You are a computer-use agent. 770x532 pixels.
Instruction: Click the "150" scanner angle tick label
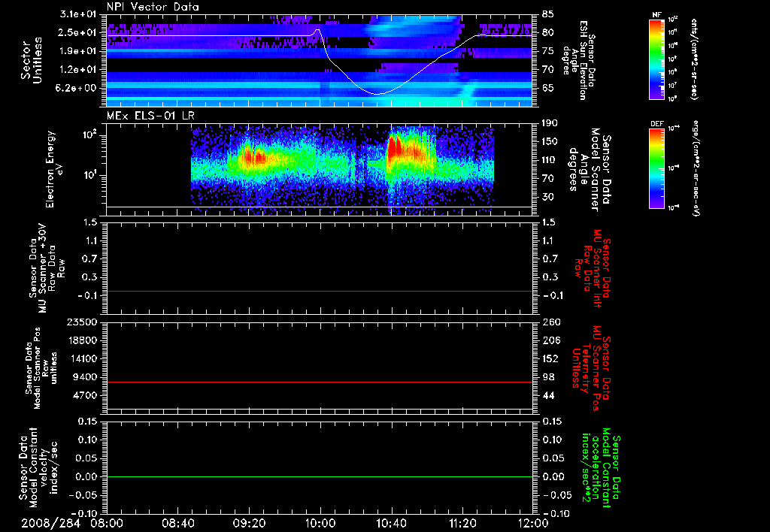click(x=550, y=142)
